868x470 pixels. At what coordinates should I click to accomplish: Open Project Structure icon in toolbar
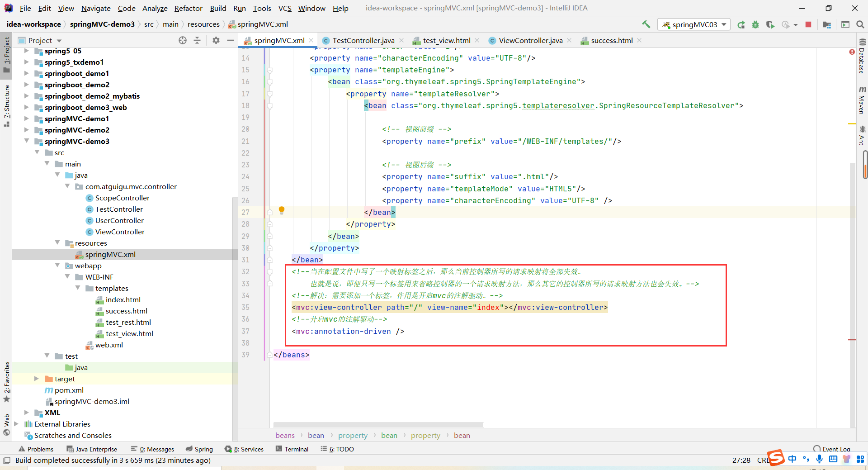(x=827, y=24)
